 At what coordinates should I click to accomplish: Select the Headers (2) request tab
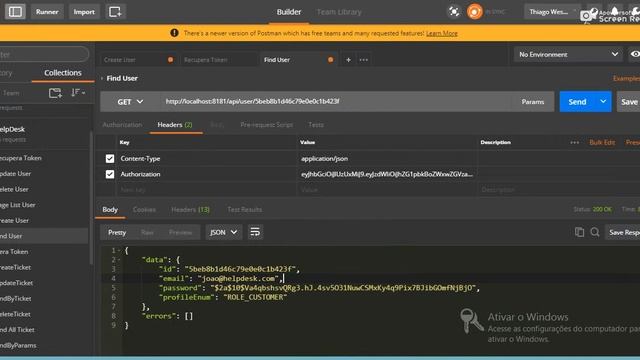coord(175,125)
